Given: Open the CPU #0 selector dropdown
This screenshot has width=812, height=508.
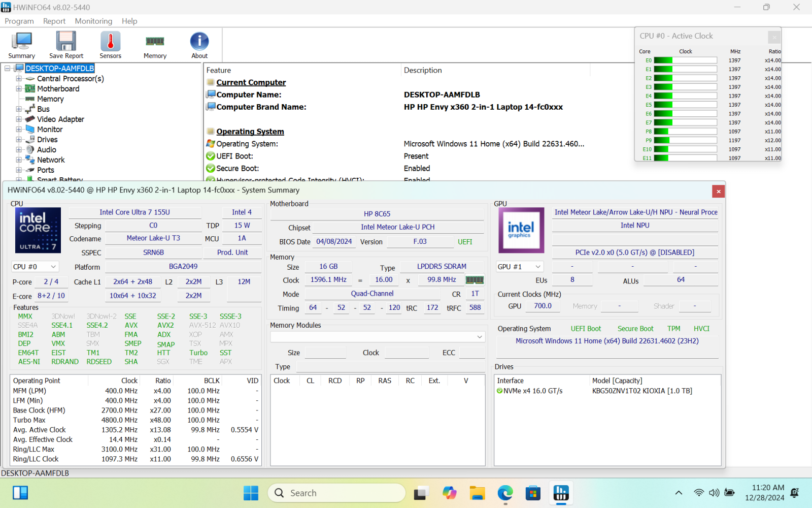Looking at the screenshot, I should pos(35,267).
